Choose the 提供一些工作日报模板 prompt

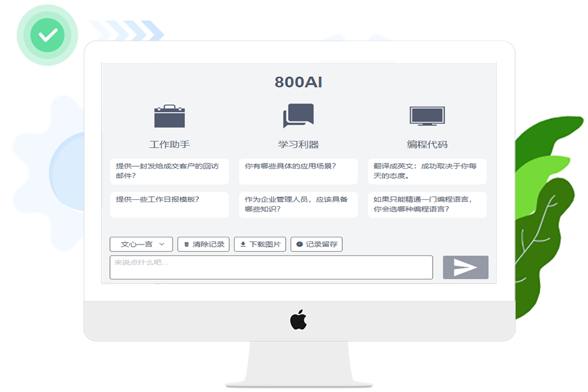point(169,205)
